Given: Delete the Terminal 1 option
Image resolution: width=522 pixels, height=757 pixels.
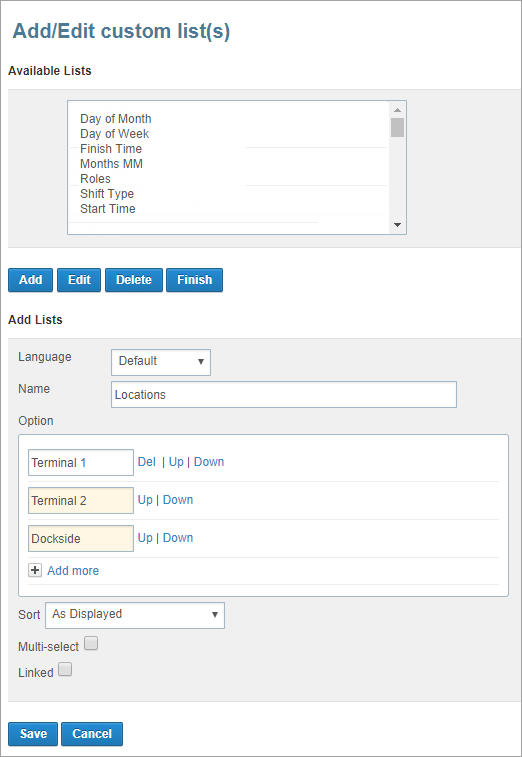Looking at the screenshot, I should [x=147, y=462].
